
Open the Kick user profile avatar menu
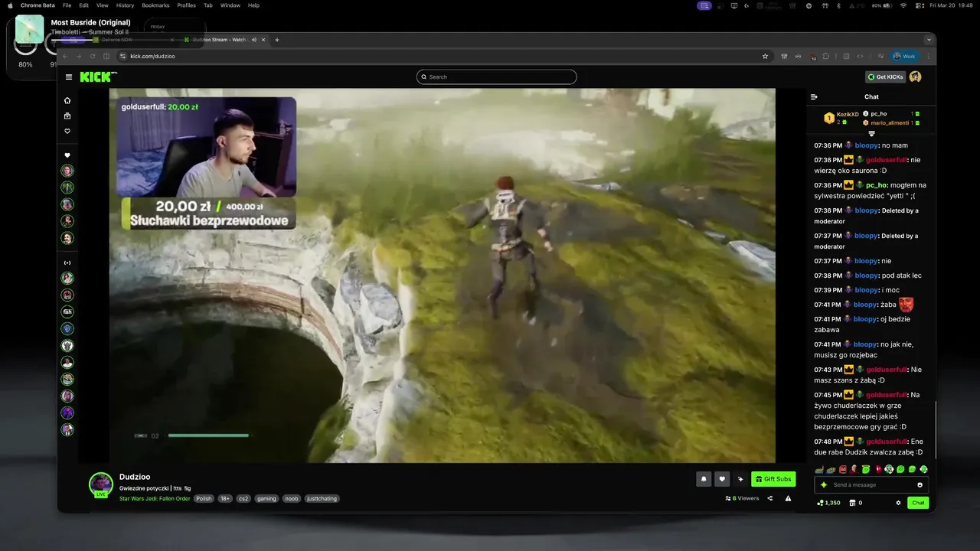click(915, 77)
